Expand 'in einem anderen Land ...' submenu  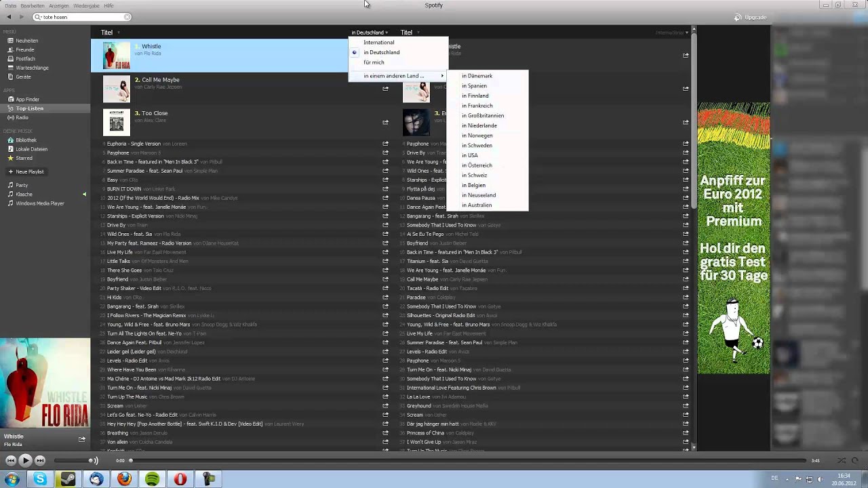point(398,76)
